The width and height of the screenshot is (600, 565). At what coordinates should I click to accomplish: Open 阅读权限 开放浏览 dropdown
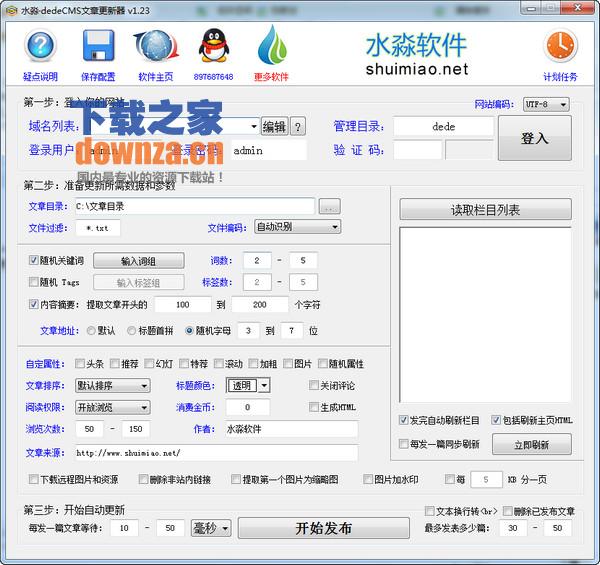[112, 408]
